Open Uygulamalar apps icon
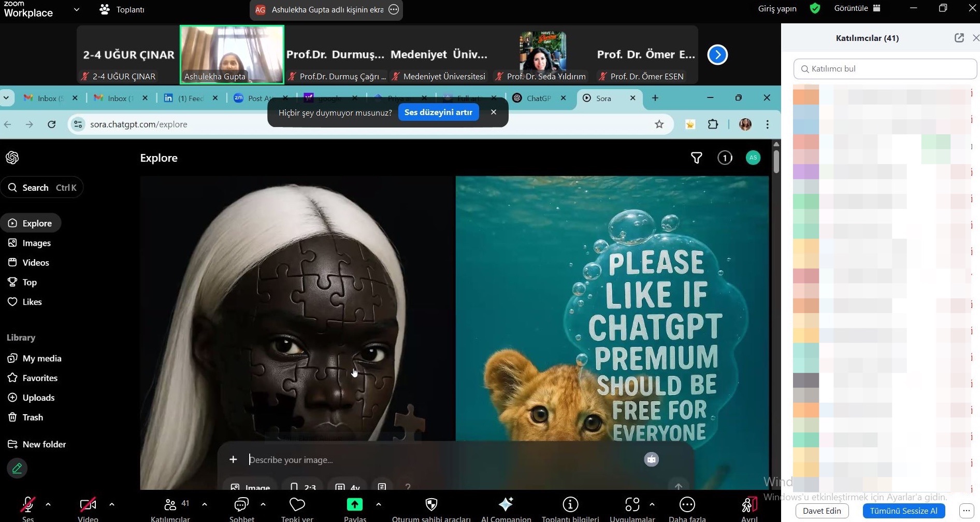980x522 pixels. pyautogui.click(x=632, y=504)
